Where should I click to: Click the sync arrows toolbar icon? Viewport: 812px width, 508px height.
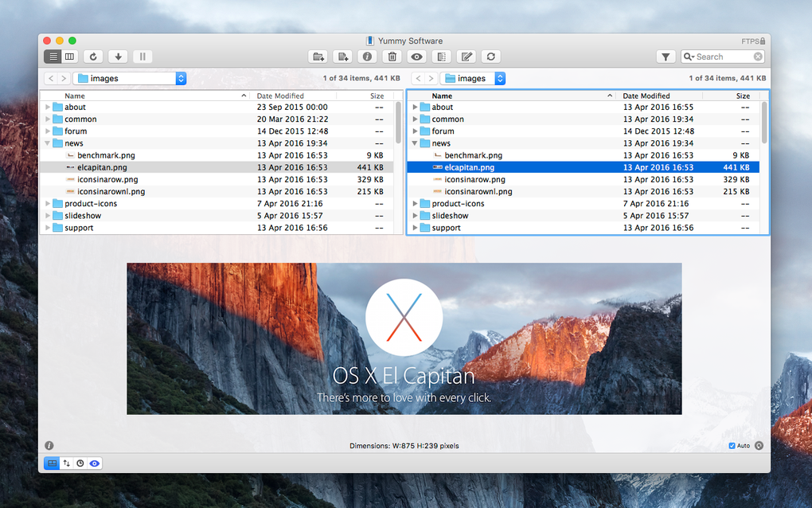(x=491, y=57)
